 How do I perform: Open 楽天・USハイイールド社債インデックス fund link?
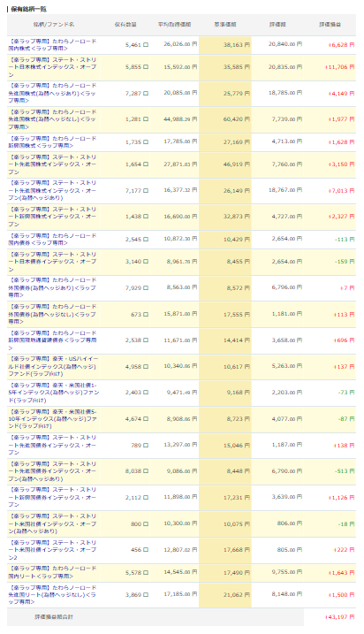54,366
